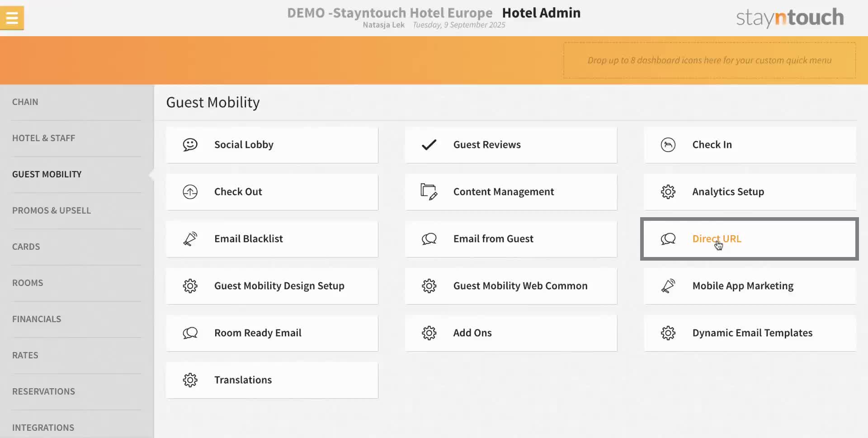Click the Room Ready Email bubble icon
Image resolution: width=868 pixels, height=438 pixels.
pos(190,333)
